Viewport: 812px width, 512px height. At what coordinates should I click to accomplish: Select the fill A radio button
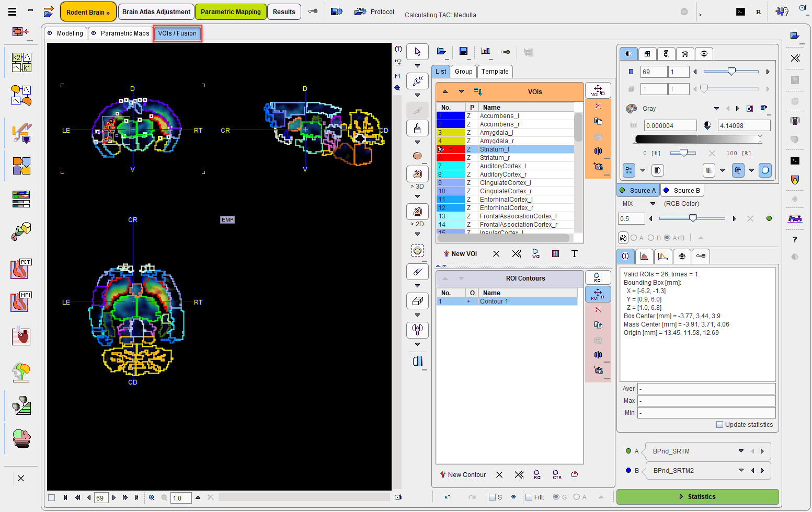point(577,497)
